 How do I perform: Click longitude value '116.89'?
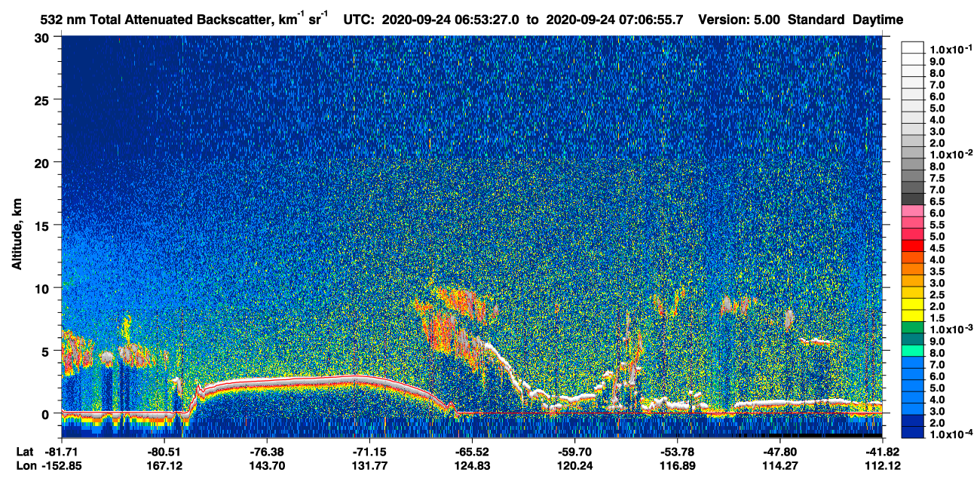[677, 466]
